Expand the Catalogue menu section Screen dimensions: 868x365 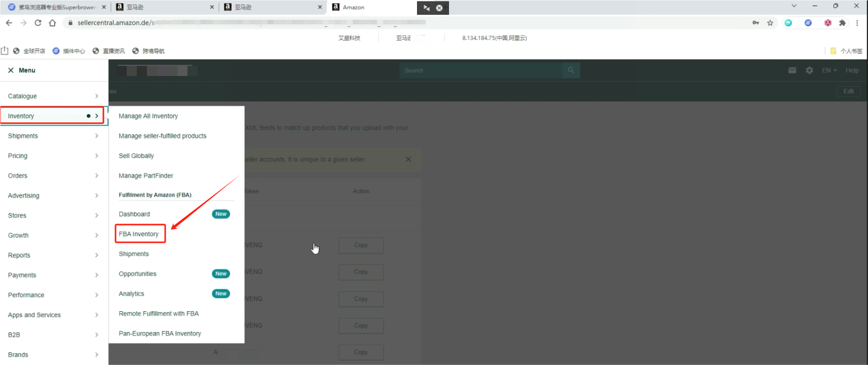coord(53,96)
